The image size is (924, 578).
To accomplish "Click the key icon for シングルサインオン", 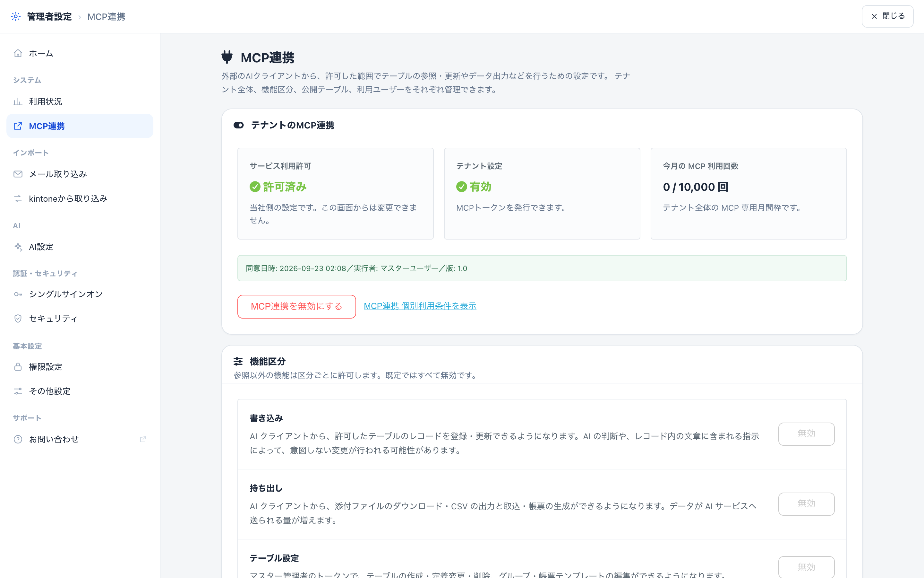I will (18, 294).
